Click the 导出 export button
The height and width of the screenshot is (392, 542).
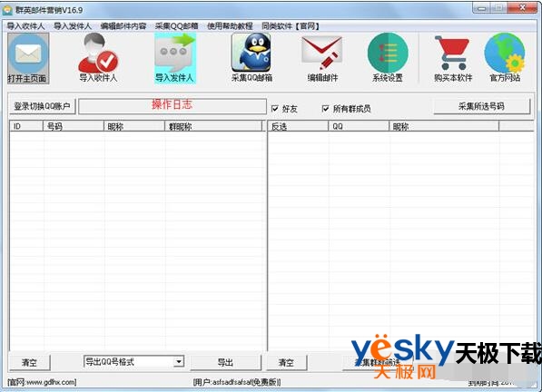pos(225,362)
